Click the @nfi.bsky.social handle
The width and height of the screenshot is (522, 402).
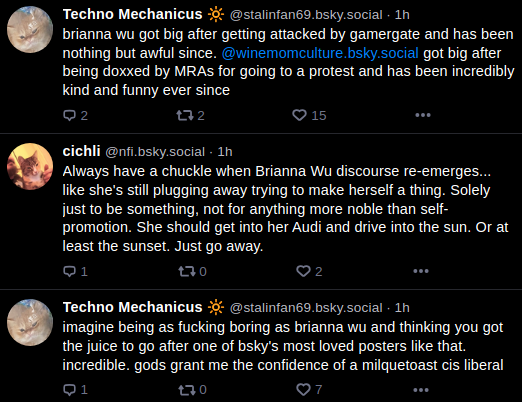tap(155, 152)
